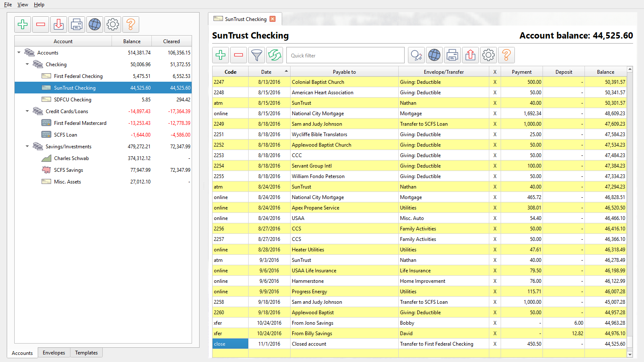Switch to the Envelopes tab
The image size is (644, 362).
[x=54, y=353]
